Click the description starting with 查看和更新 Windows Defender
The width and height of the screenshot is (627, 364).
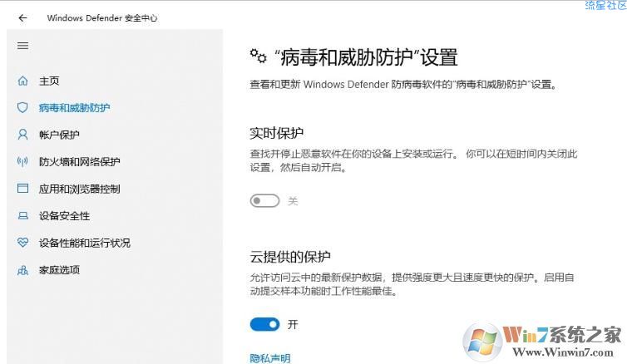(403, 84)
